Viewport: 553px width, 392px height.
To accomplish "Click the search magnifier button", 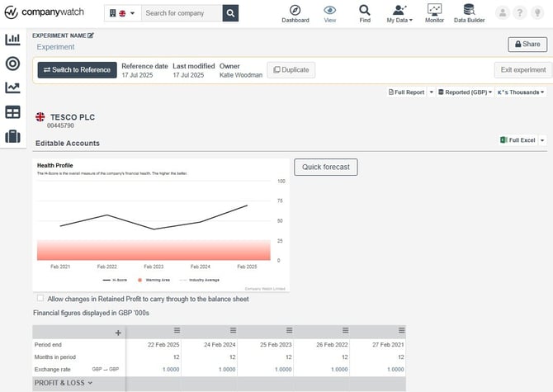I will point(230,13).
